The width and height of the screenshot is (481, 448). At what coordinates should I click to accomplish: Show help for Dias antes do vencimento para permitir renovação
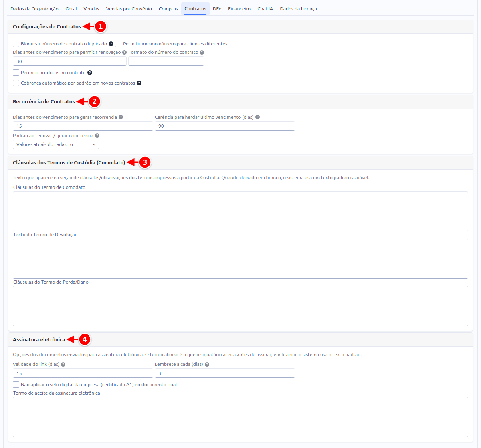pos(124,52)
